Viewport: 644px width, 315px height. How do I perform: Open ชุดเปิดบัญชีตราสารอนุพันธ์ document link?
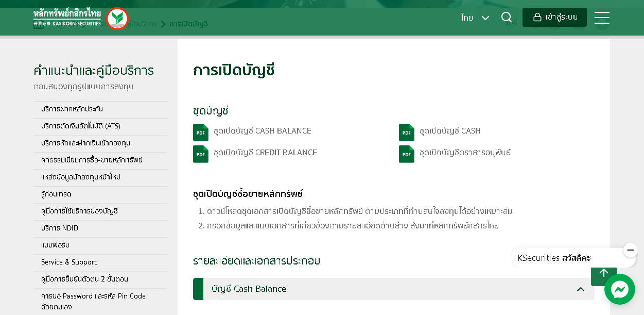click(x=465, y=153)
